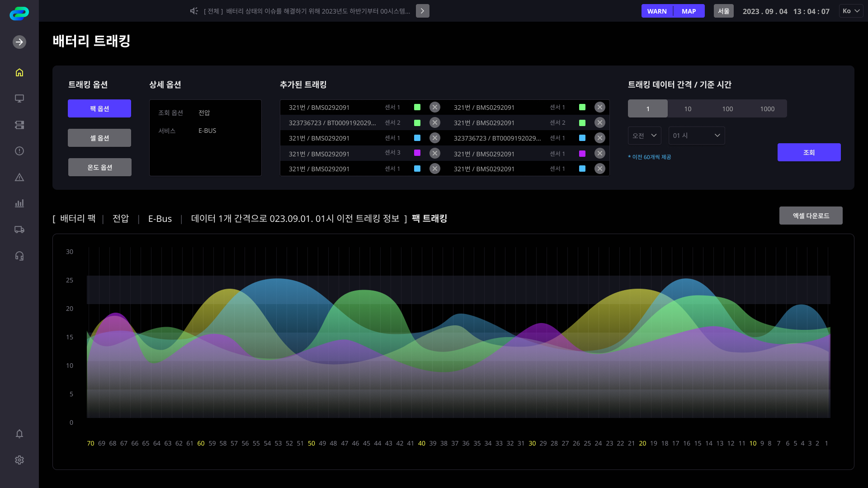Click the speaker icon beside the notice
Viewport: 868px width, 488px height.
tap(194, 11)
